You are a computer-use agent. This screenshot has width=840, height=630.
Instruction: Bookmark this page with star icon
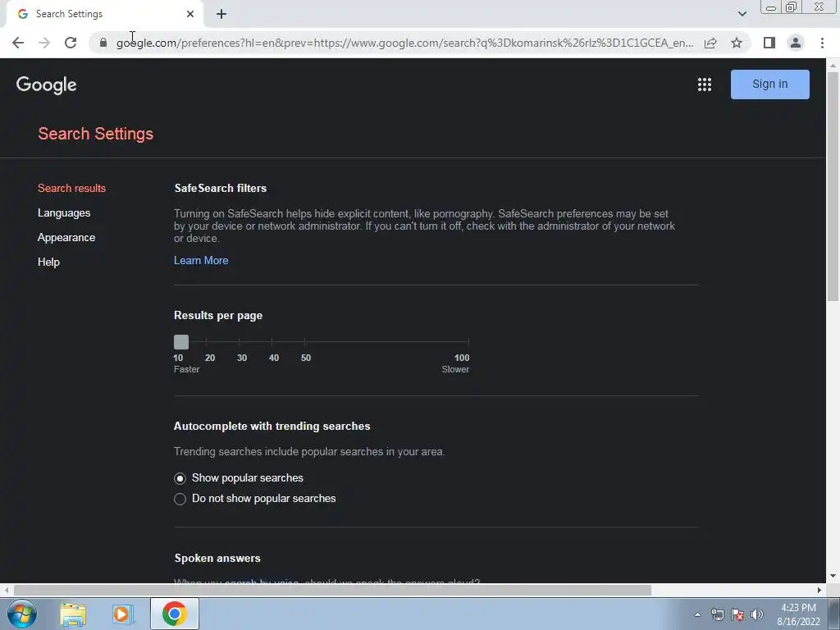737,43
